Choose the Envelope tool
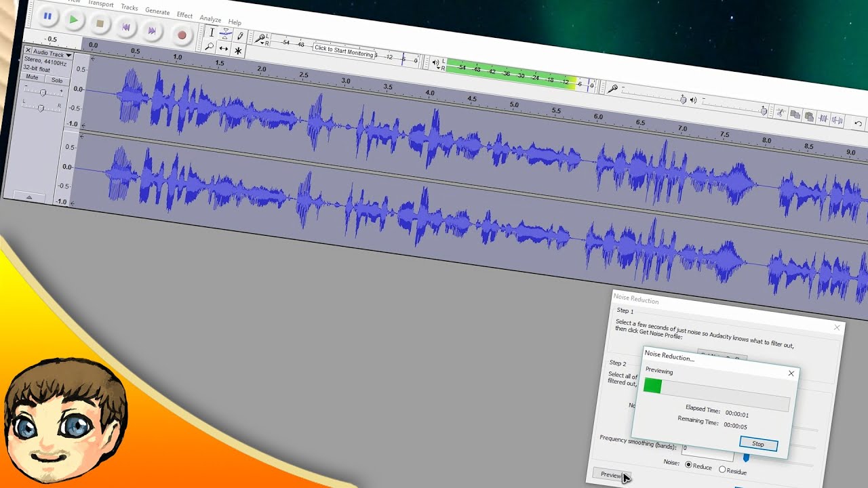 226,34
